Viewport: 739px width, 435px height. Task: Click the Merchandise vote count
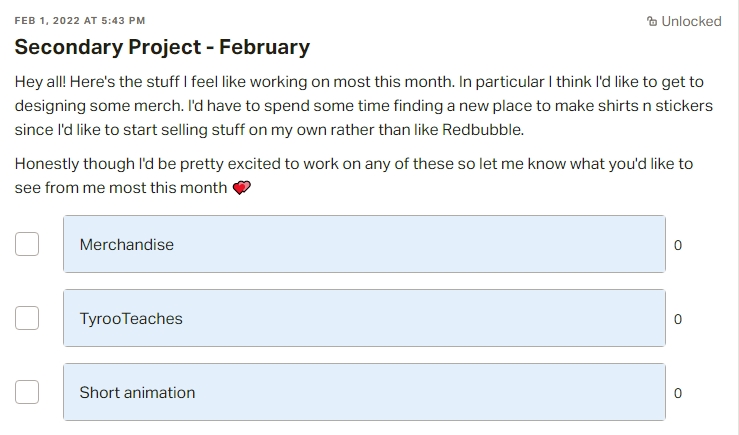click(678, 245)
